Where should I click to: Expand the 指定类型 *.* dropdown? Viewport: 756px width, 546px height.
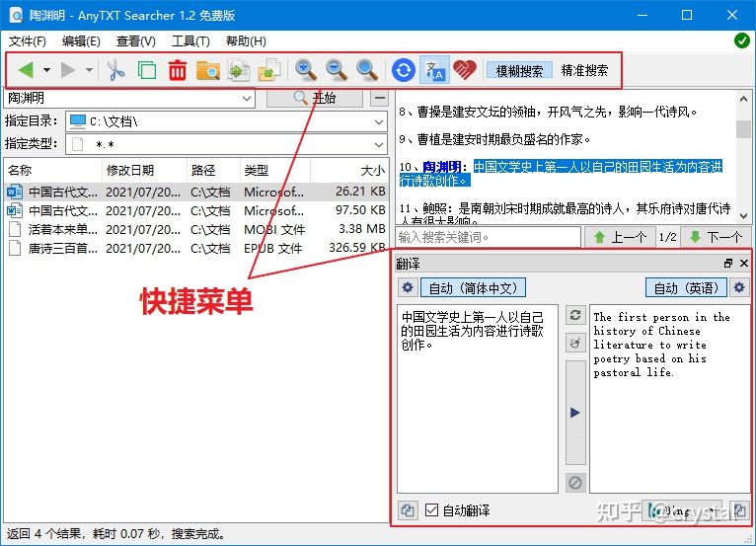click(x=379, y=145)
